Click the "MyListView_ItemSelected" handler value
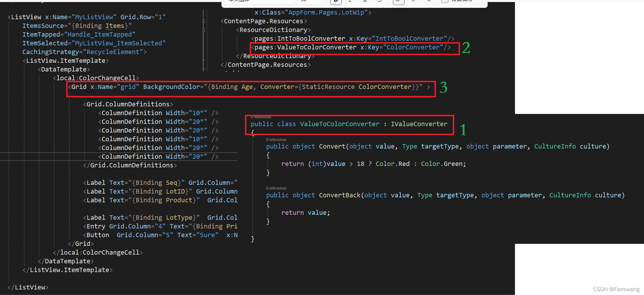The image size is (644, 295). click(x=119, y=43)
